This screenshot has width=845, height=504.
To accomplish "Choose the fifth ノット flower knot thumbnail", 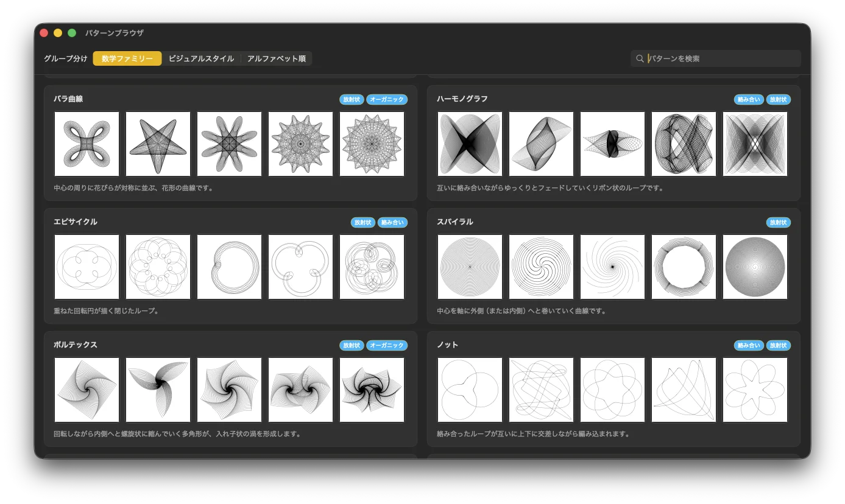I will point(755,390).
